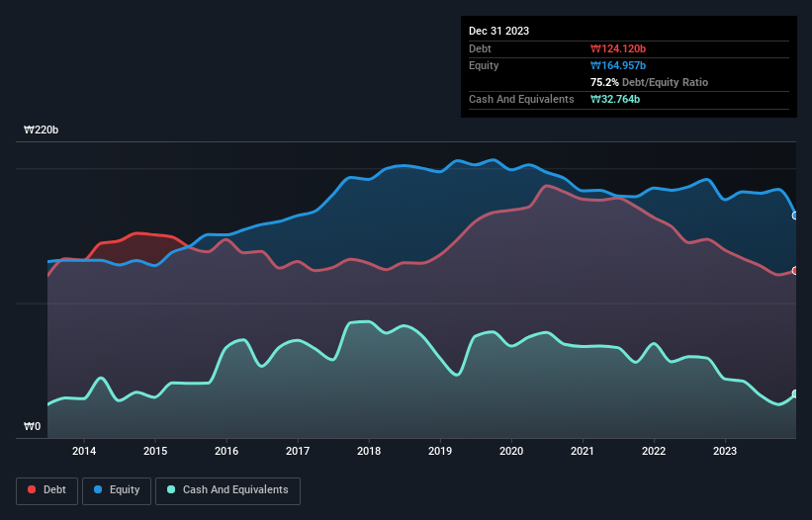Select the Debt endpoint marker on chart
This screenshot has height=520, width=812.
click(795, 271)
